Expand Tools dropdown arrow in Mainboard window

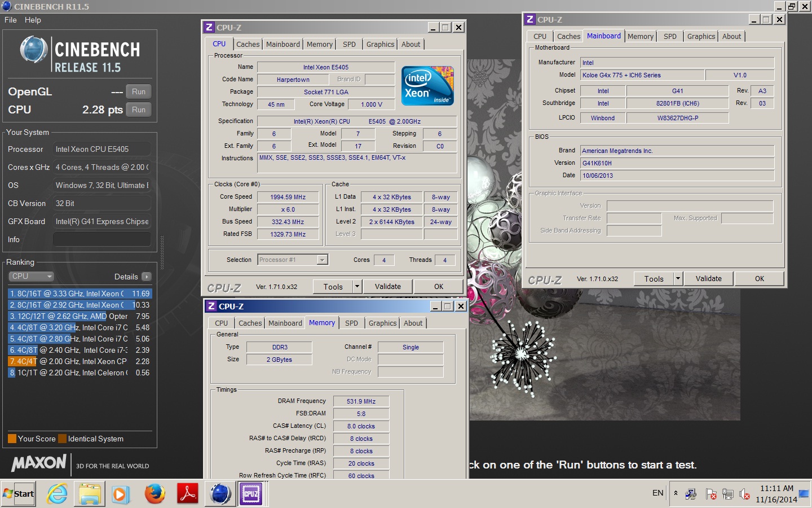tap(678, 279)
